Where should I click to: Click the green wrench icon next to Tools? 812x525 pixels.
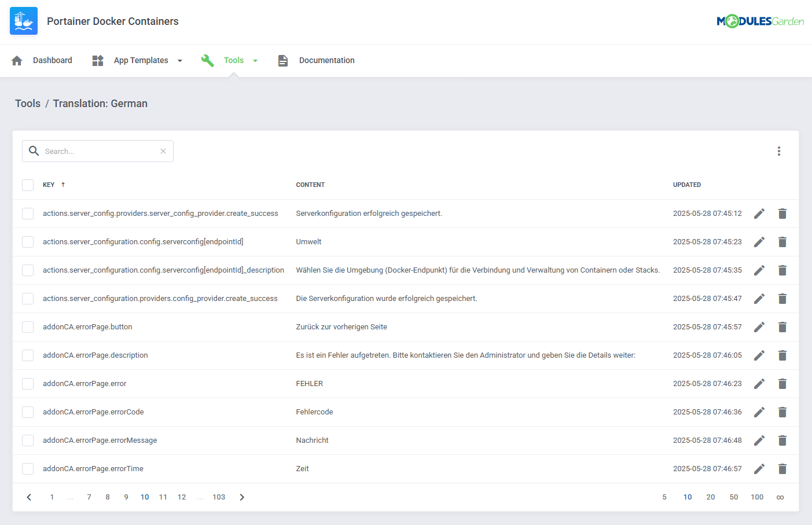pos(207,60)
